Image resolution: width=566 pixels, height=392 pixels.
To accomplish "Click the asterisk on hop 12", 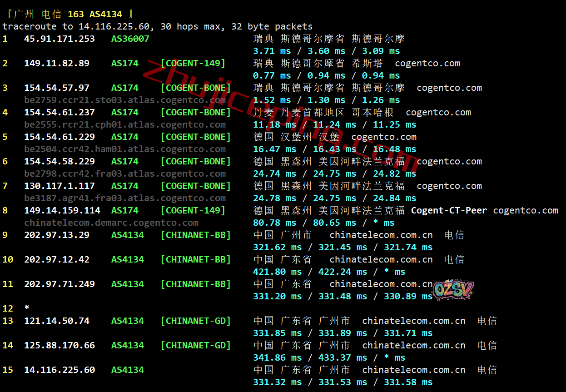I will click(x=27, y=308).
